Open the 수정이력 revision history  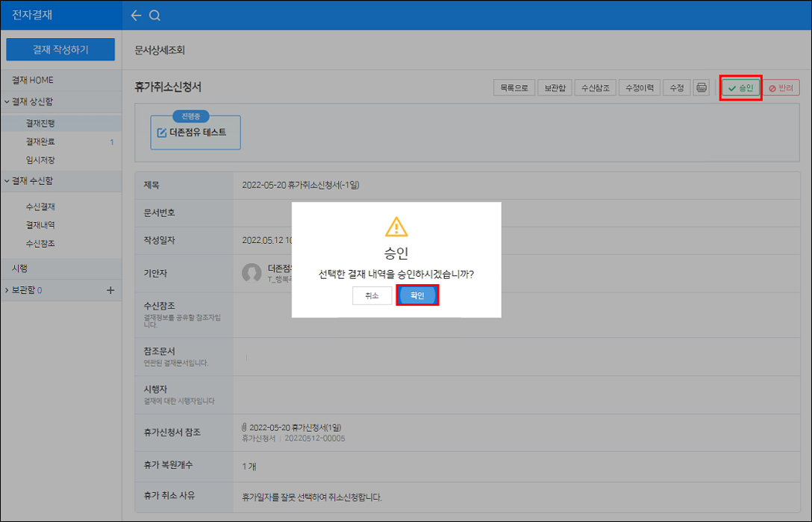click(x=639, y=88)
